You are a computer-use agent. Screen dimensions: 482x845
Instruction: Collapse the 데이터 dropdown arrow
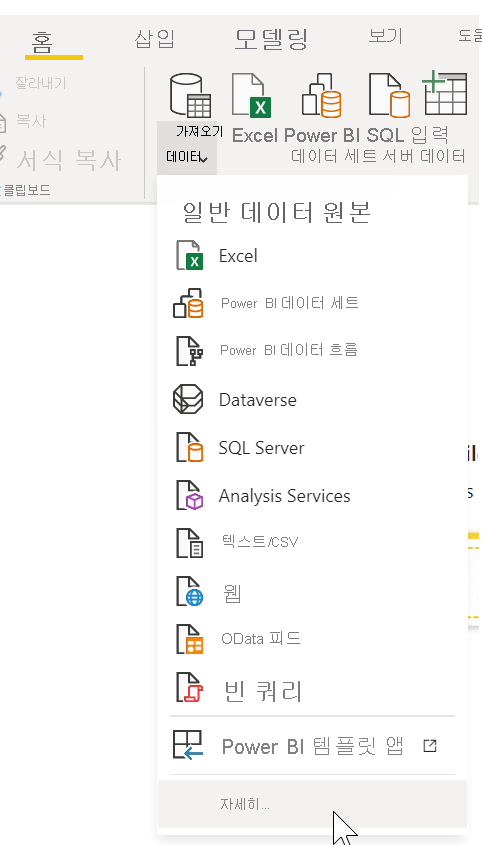click(x=203, y=158)
